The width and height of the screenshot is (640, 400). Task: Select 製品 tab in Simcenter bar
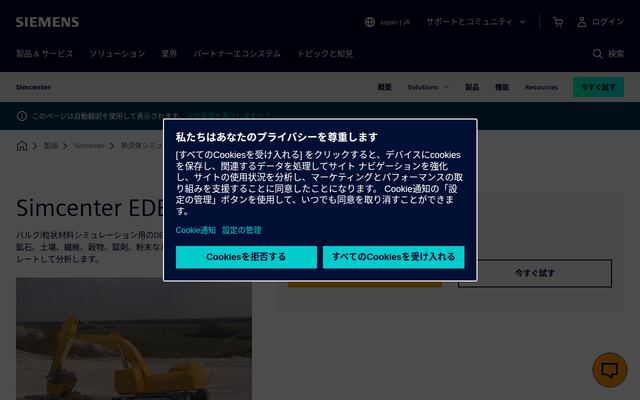pos(472,87)
